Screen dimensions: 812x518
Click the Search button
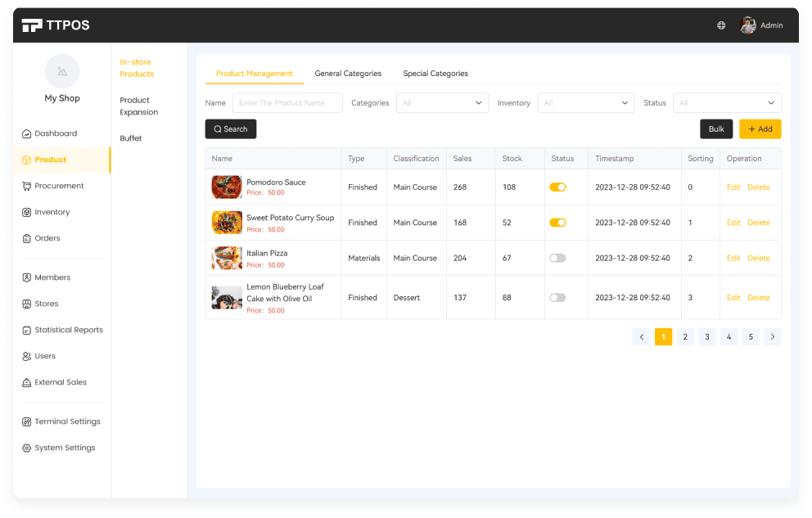click(x=231, y=129)
